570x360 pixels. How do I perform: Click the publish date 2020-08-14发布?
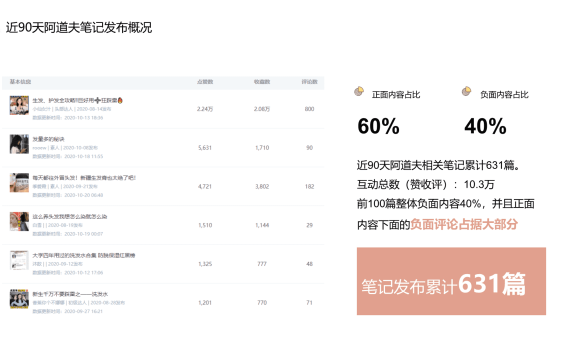94,109
